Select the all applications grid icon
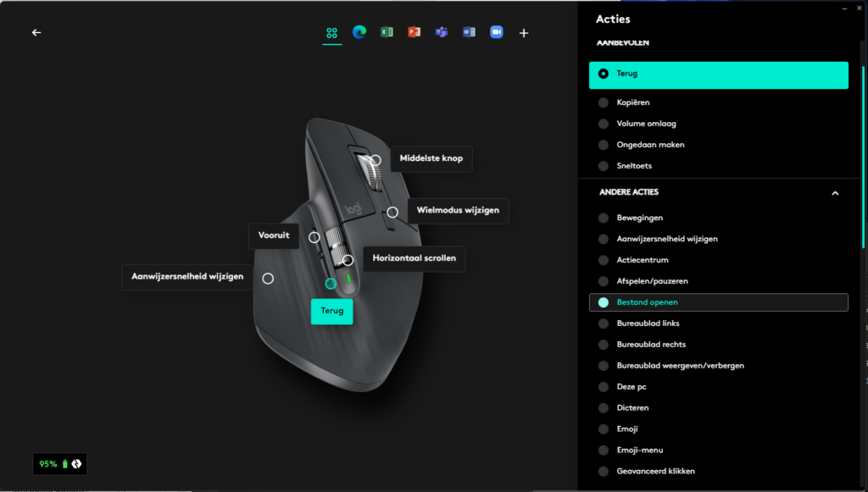The height and width of the screenshot is (492, 868). click(x=331, y=33)
